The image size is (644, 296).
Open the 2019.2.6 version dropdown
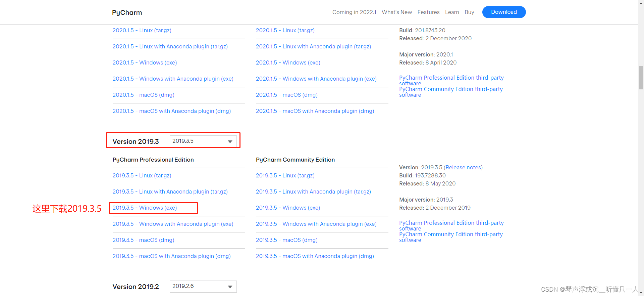point(203,286)
